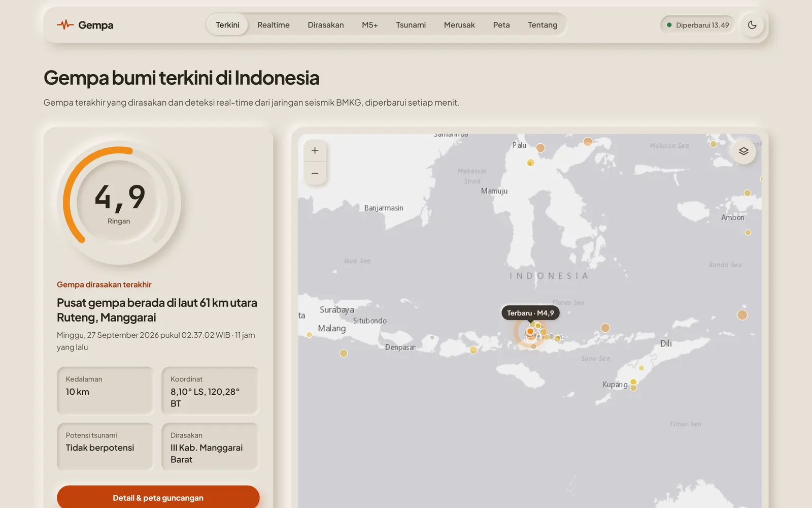The height and width of the screenshot is (508, 812).
Task: Click the yellow quake marker east of Denpasar
Action: click(473, 350)
